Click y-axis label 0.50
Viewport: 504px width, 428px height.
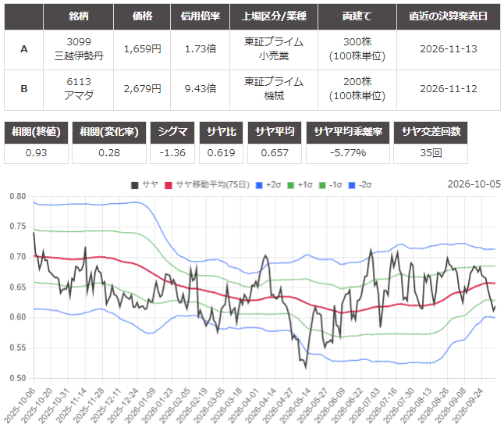click(18, 378)
